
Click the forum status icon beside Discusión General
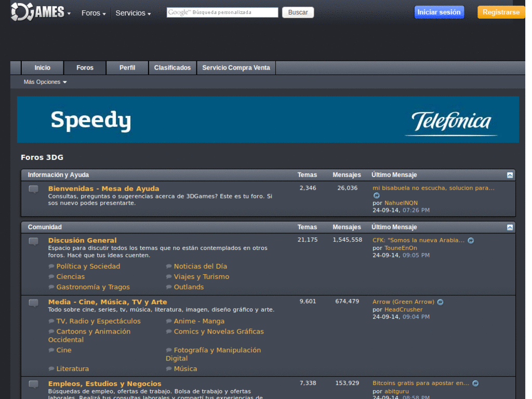[x=34, y=242]
